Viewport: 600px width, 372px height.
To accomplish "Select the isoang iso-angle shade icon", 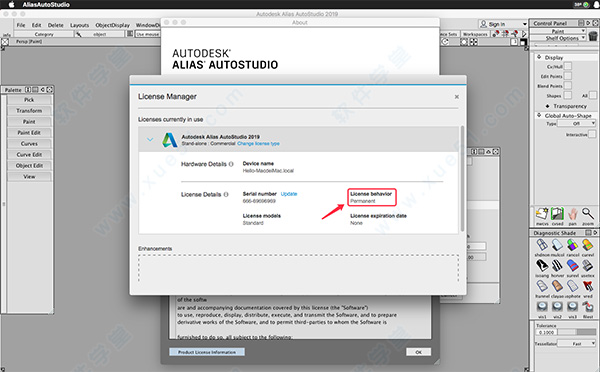I will (542, 266).
